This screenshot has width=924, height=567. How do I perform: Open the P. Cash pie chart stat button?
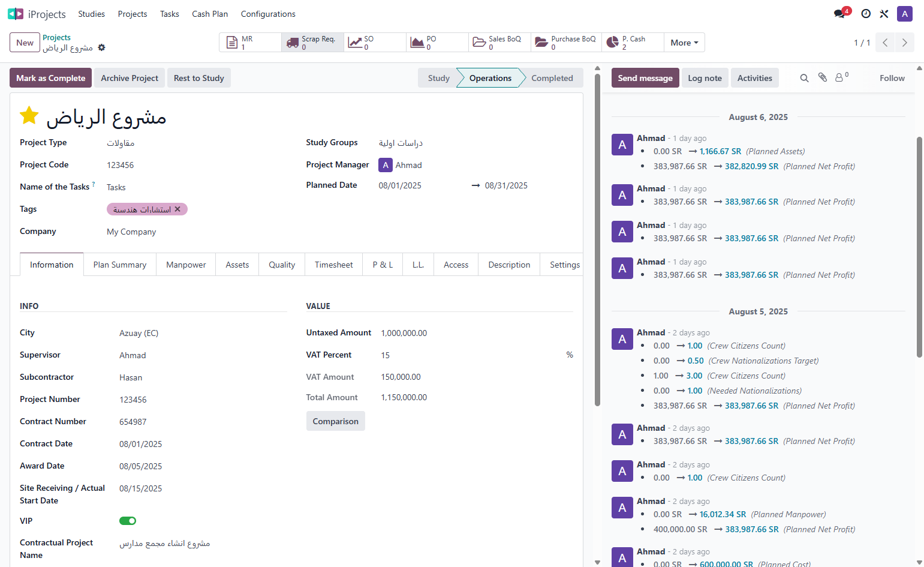tap(633, 43)
